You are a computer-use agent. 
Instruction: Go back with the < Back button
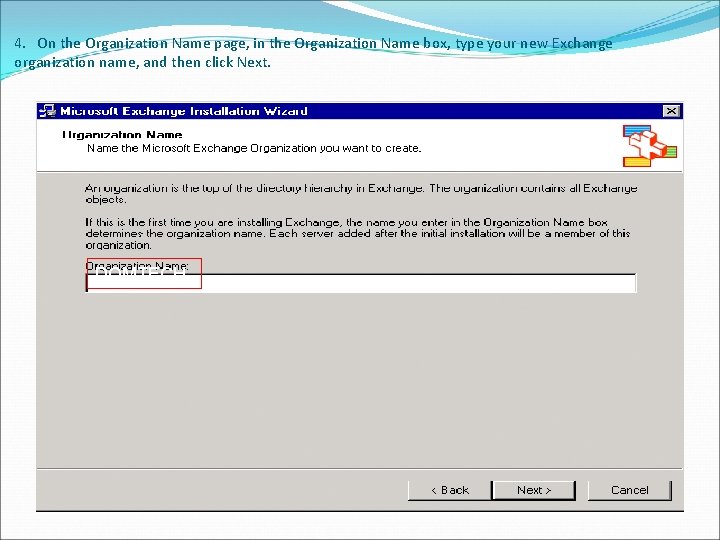[450, 490]
